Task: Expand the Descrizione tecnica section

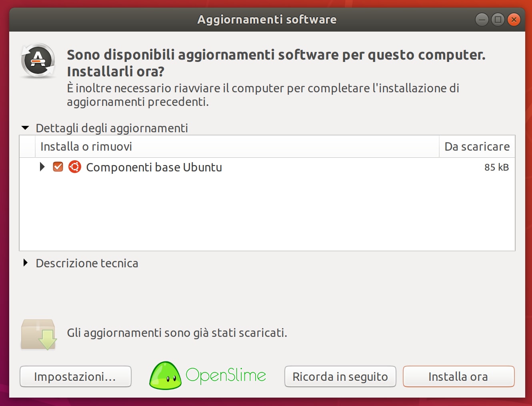Action: [x=26, y=263]
